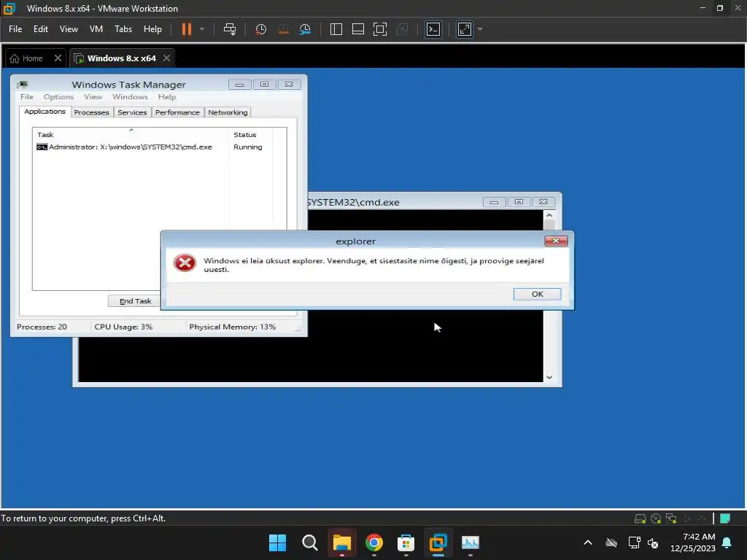The width and height of the screenshot is (747, 560).
Task: Close the Windows 8.x x64 tab
Action: 167,58
